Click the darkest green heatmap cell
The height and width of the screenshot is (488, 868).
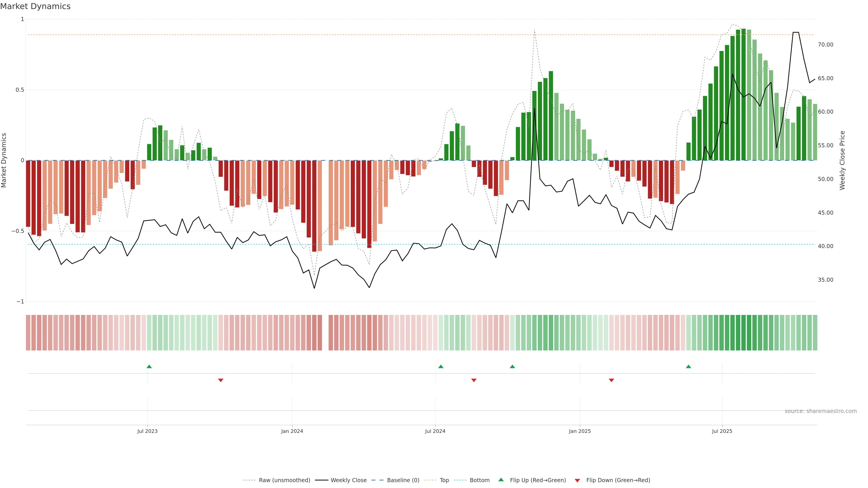pyautogui.click(x=743, y=333)
